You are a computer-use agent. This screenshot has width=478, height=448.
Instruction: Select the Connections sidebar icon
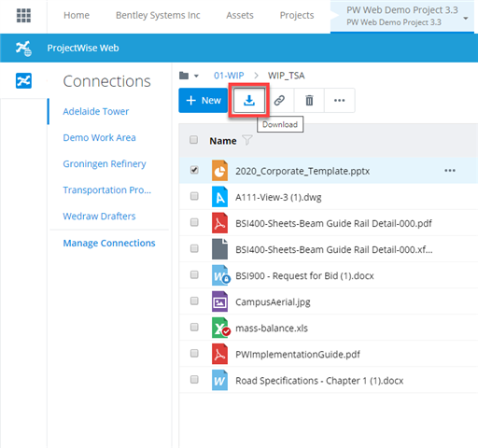(x=23, y=80)
